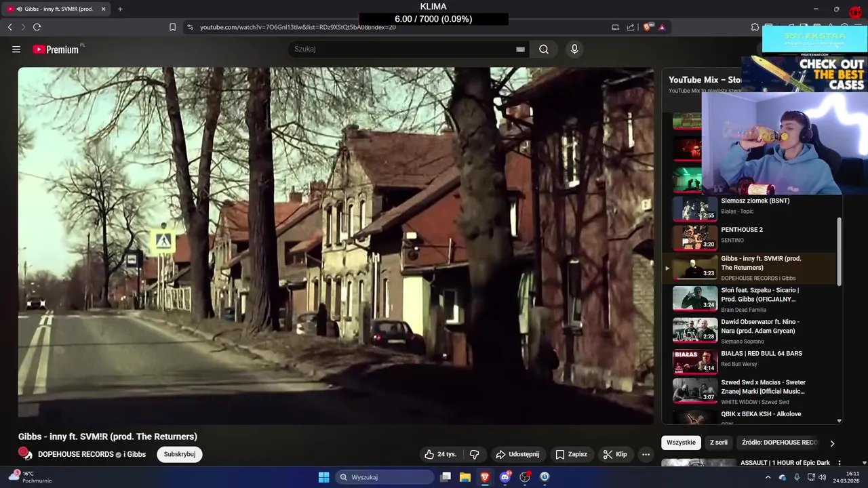Image resolution: width=868 pixels, height=488 pixels.
Task: Open Task View on the taskbar
Action: [x=446, y=477]
